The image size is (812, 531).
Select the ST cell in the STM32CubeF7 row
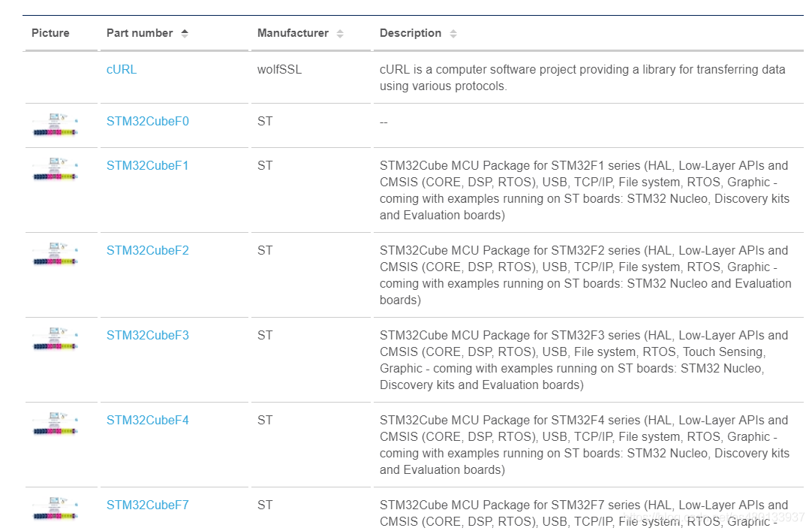265,505
